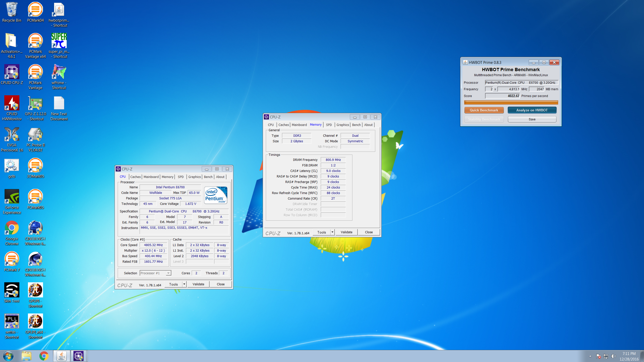Viewport: 644px width, 362px height.
Task: Select Bench tab in Memory window
Action: click(x=356, y=125)
